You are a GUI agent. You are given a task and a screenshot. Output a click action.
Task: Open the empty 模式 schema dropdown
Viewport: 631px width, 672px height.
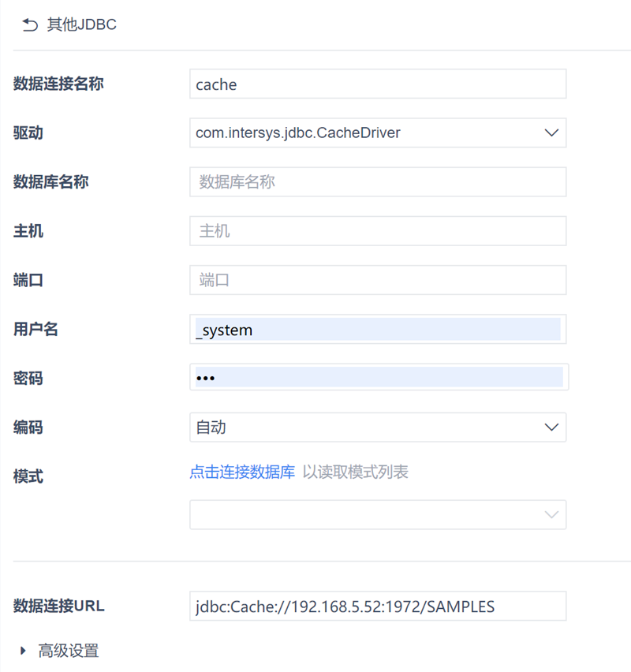click(x=378, y=515)
